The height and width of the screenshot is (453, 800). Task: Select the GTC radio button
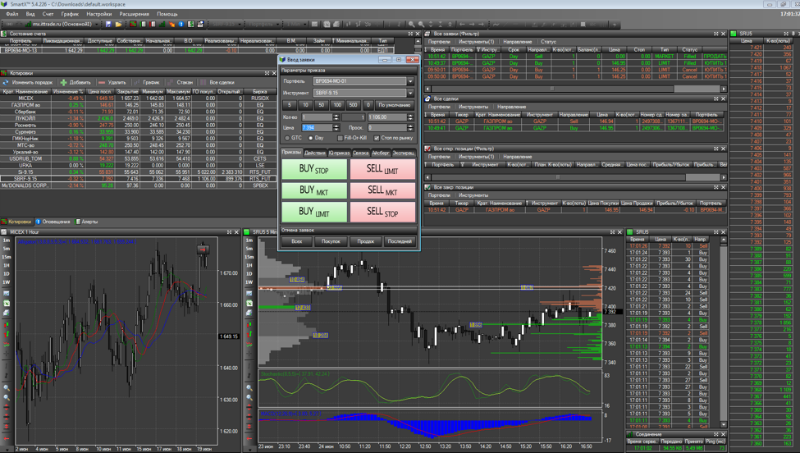287,138
